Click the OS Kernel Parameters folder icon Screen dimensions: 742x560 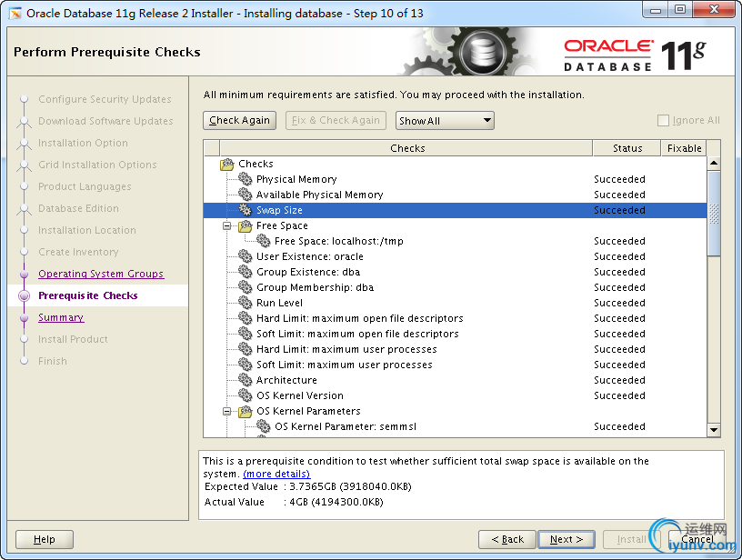pos(246,411)
